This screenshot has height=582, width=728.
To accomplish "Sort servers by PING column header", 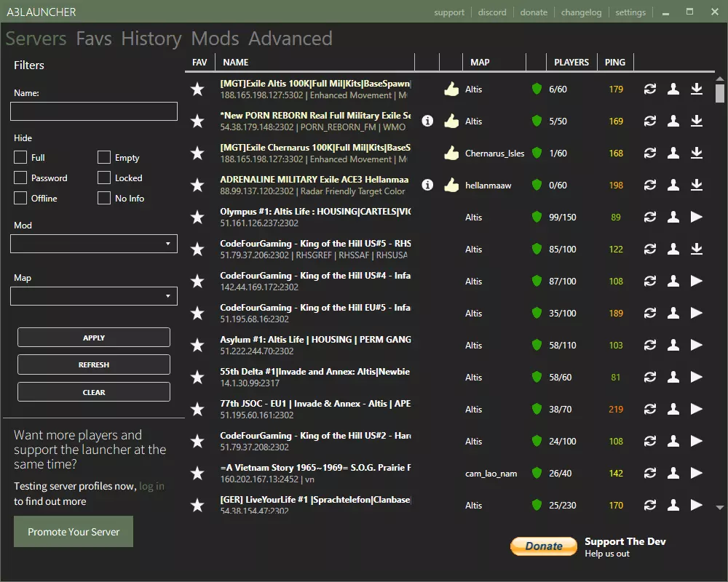I will coord(615,62).
